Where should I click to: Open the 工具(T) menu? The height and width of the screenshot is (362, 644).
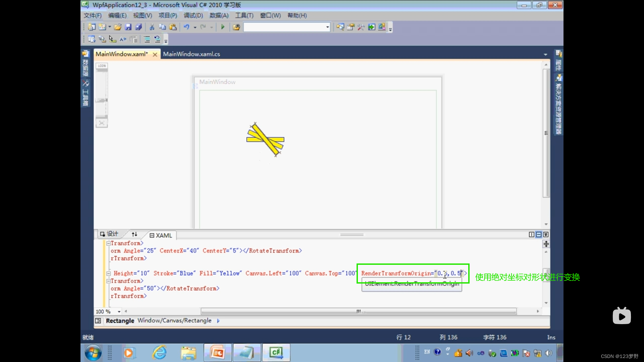coord(244,15)
